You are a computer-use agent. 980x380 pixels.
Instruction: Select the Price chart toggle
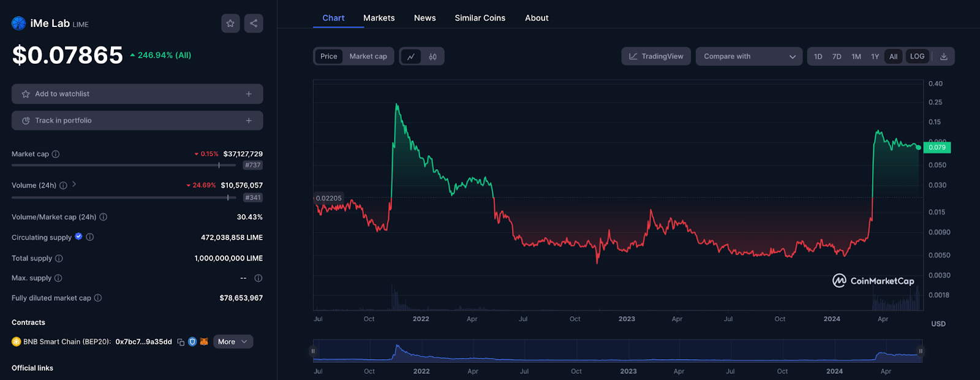click(x=329, y=56)
